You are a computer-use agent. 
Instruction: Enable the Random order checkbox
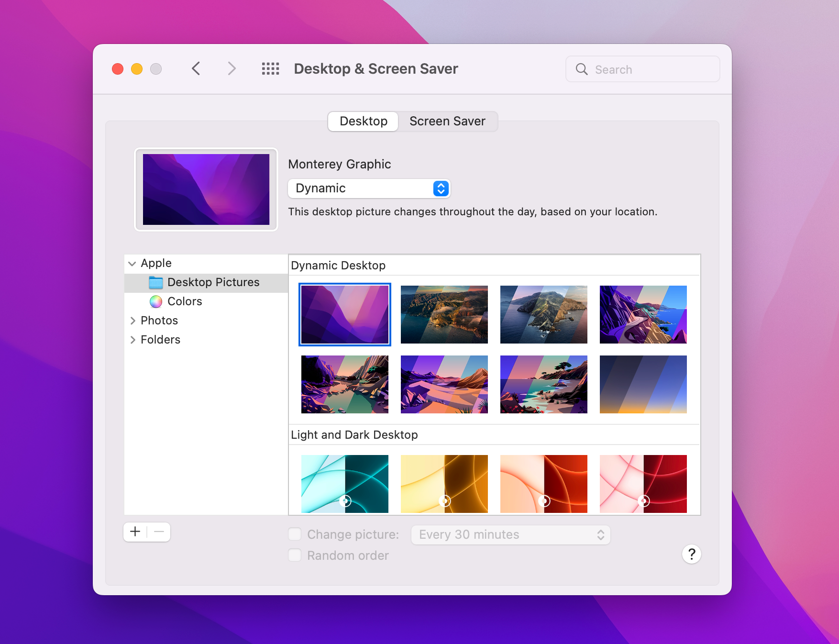tap(295, 555)
